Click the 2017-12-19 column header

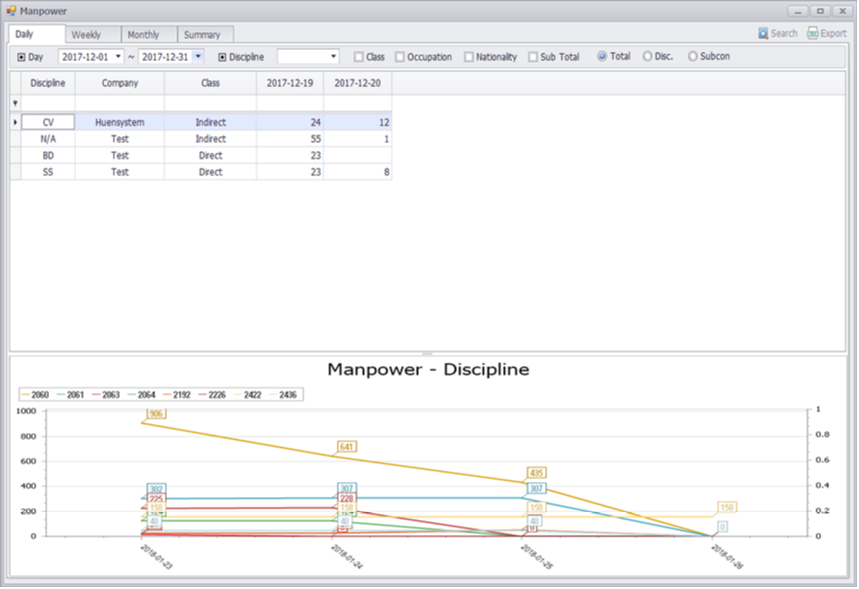290,83
